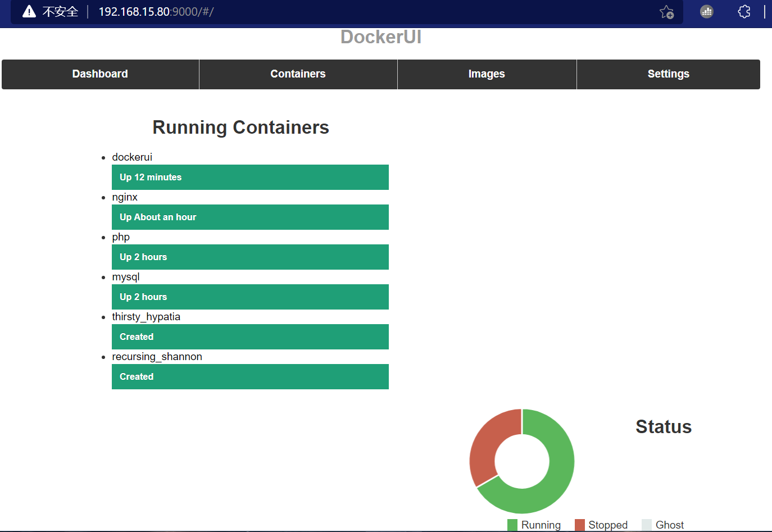Open the Dashboard tab
This screenshot has height=532, width=772.
pos(100,74)
